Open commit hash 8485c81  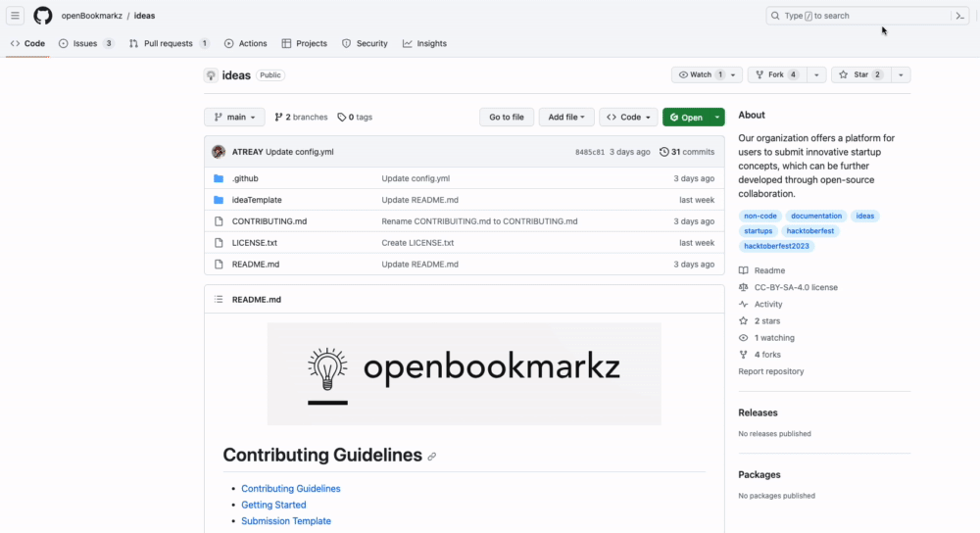pyautogui.click(x=589, y=152)
